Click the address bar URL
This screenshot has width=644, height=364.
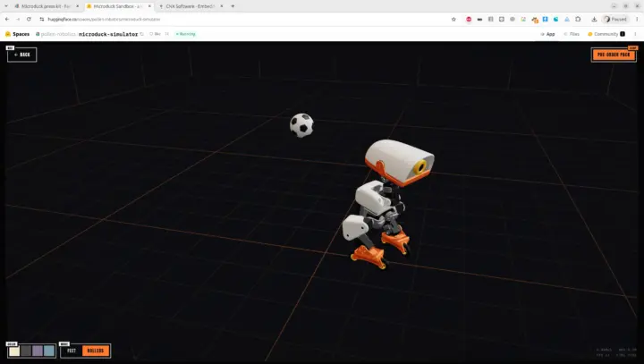[104, 20]
